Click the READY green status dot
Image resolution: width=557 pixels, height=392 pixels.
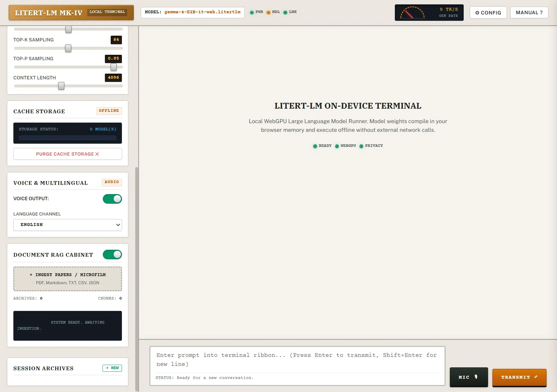tap(315, 146)
